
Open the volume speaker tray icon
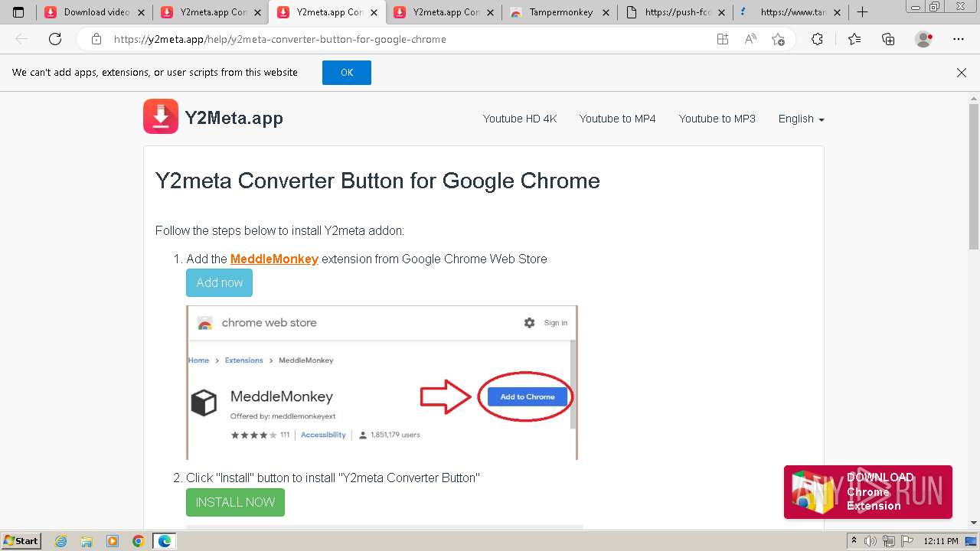pos(871,541)
